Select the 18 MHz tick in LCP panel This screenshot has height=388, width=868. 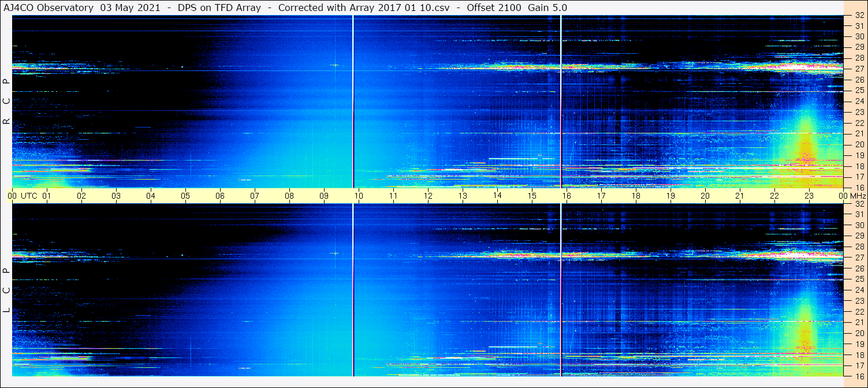pyautogui.click(x=859, y=355)
